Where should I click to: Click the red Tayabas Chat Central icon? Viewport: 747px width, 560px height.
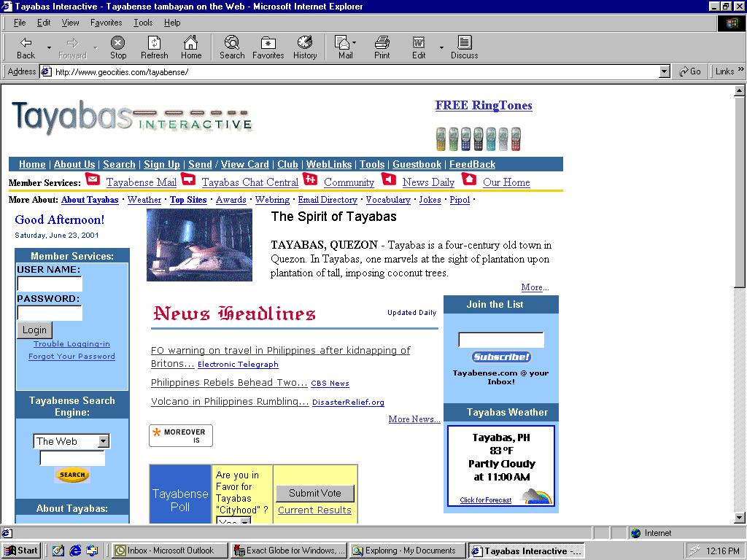click(189, 179)
